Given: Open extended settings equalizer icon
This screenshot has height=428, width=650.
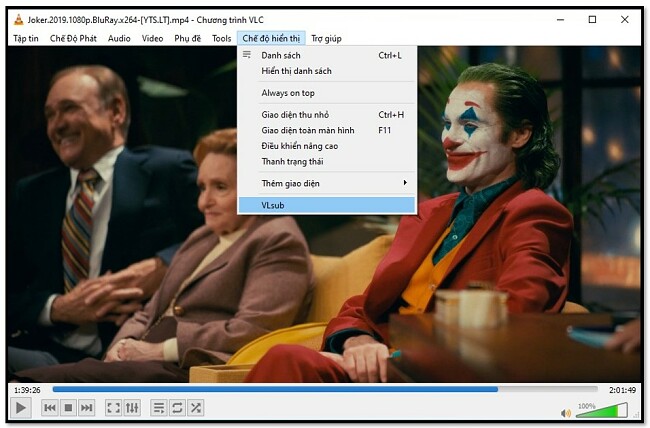Looking at the screenshot, I should pos(132,408).
